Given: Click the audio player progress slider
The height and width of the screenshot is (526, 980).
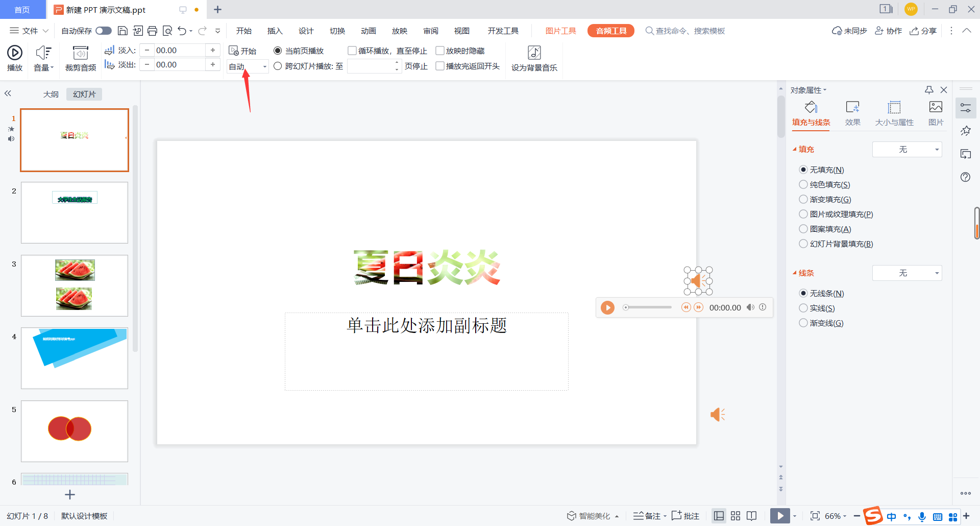Looking at the screenshot, I should [647, 307].
